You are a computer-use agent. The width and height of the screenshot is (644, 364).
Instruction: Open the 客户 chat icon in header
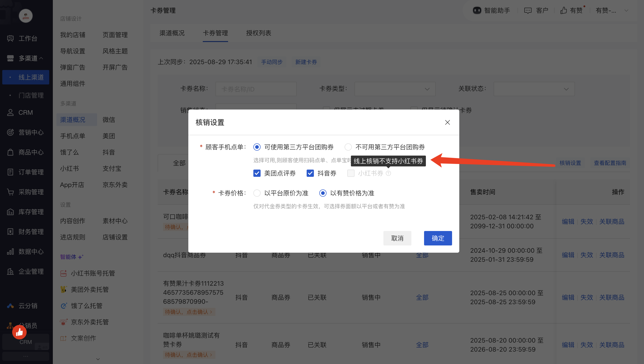click(x=528, y=10)
